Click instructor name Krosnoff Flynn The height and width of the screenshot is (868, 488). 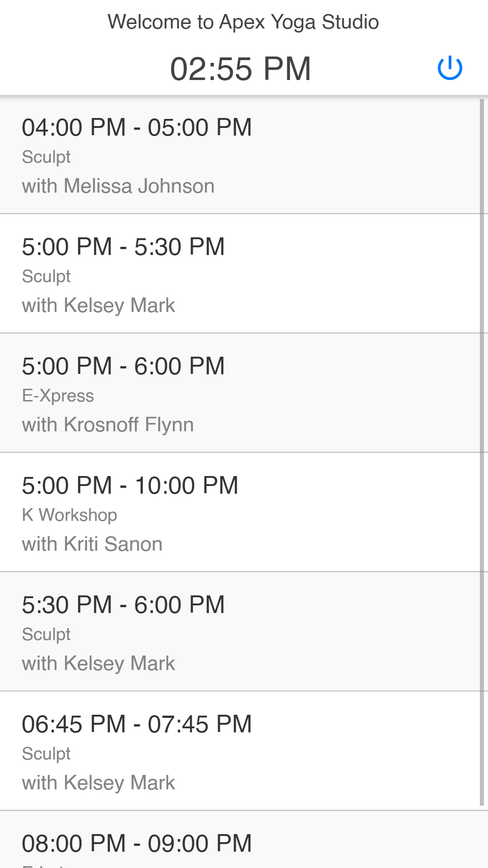pos(108,425)
